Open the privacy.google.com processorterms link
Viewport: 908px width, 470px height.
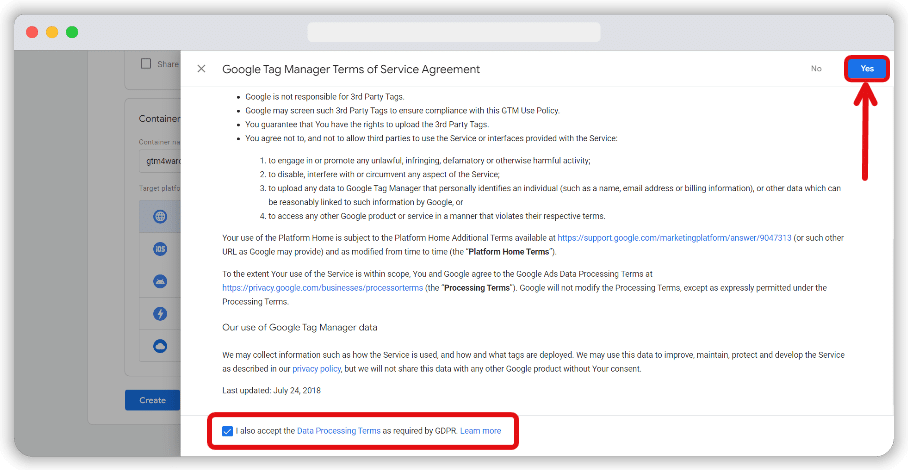(323, 288)
